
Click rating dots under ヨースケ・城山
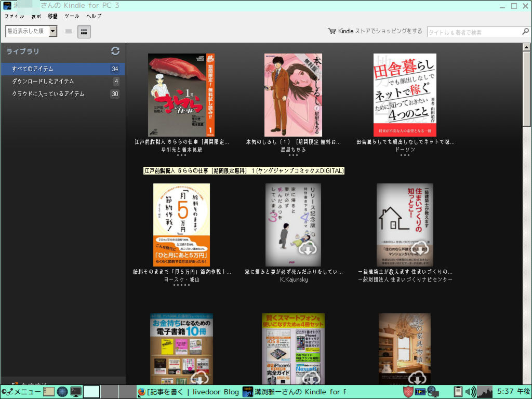pyautogui.click(x=181, y=285)
